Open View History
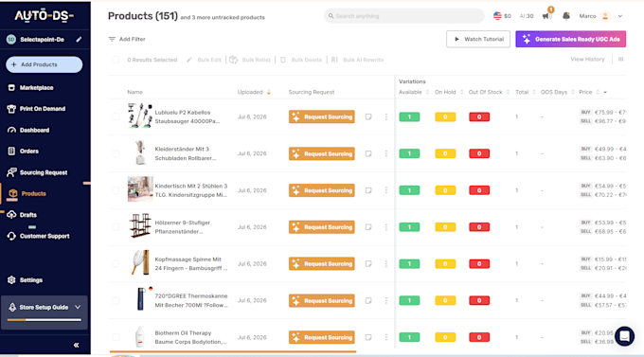 587,59
